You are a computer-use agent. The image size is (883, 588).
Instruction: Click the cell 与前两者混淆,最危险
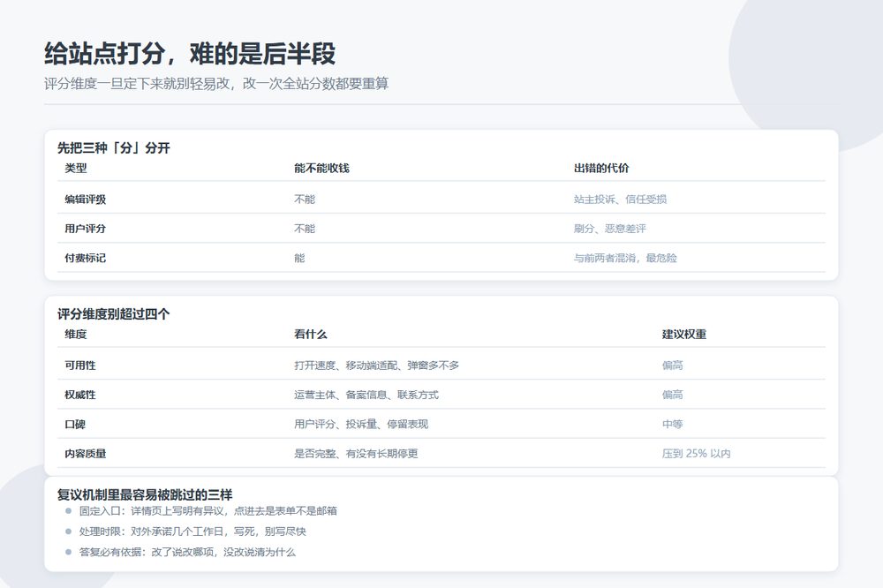pyautogui.click(x=625, y=258)
